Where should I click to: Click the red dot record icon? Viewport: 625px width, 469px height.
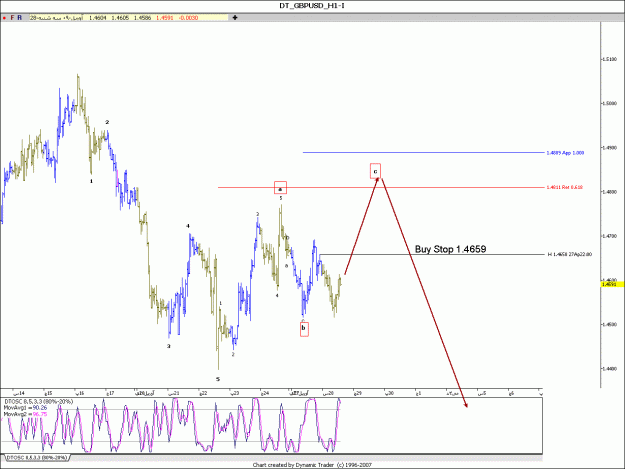click(x=4, y=18)
